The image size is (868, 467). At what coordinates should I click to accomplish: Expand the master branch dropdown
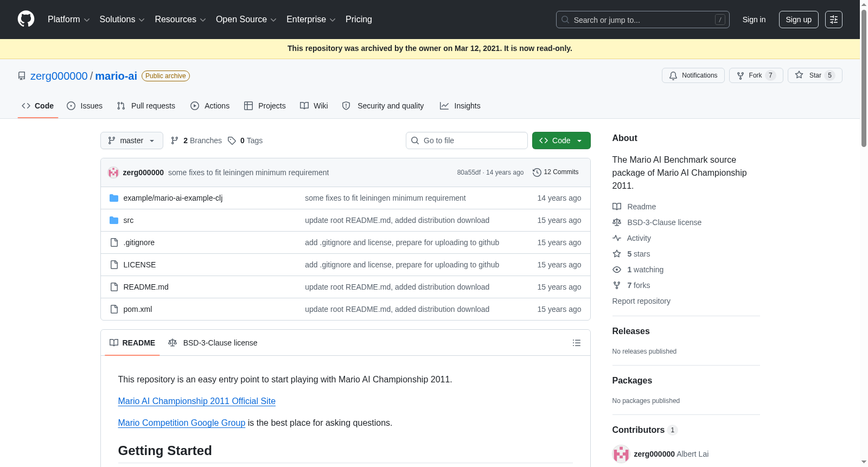132,140
